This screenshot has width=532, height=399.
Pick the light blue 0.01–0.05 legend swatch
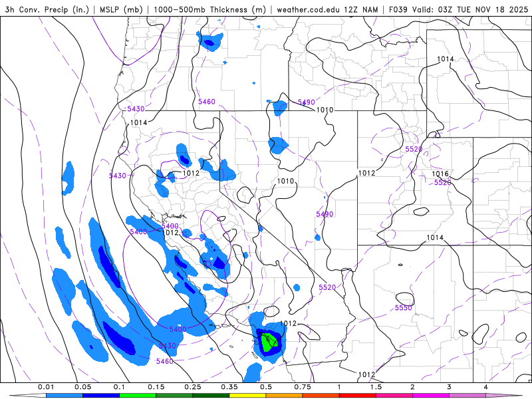65,396
